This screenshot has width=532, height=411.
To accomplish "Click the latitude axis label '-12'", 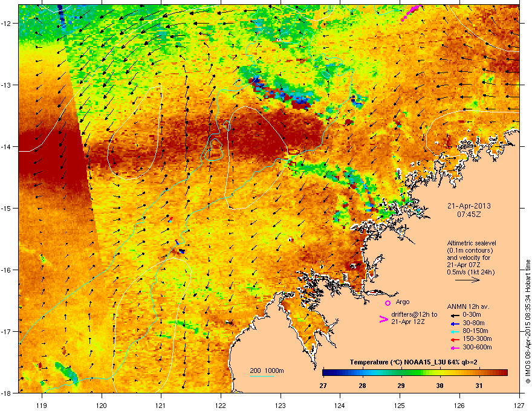I will 7,24.
